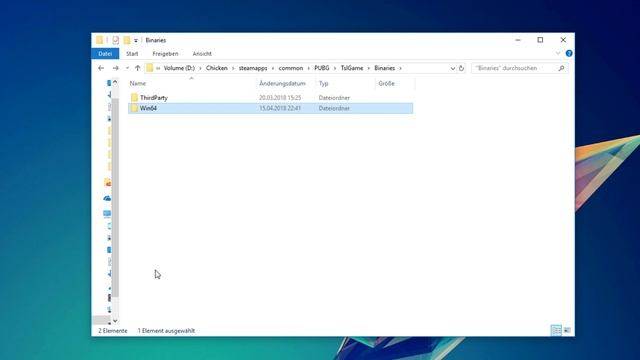This screenshot has width=640, height=360.
Task: Click the Win64 folder icon
Action: (134, 108)
